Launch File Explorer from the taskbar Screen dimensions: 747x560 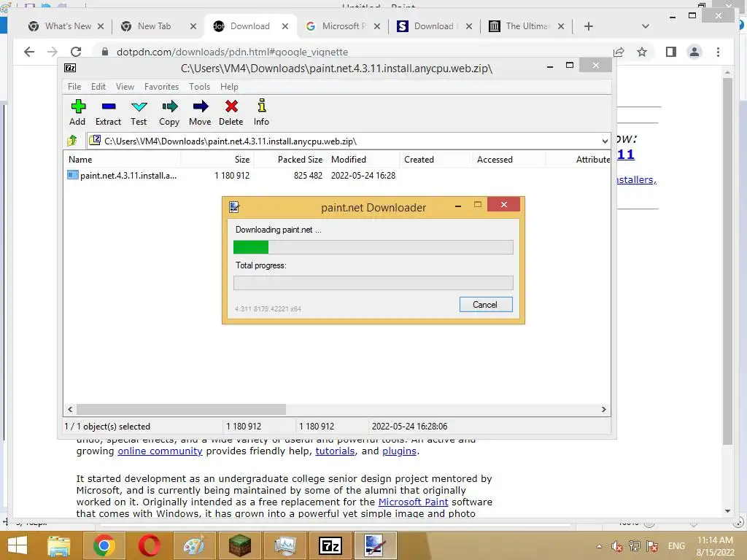tap(58, 545)
